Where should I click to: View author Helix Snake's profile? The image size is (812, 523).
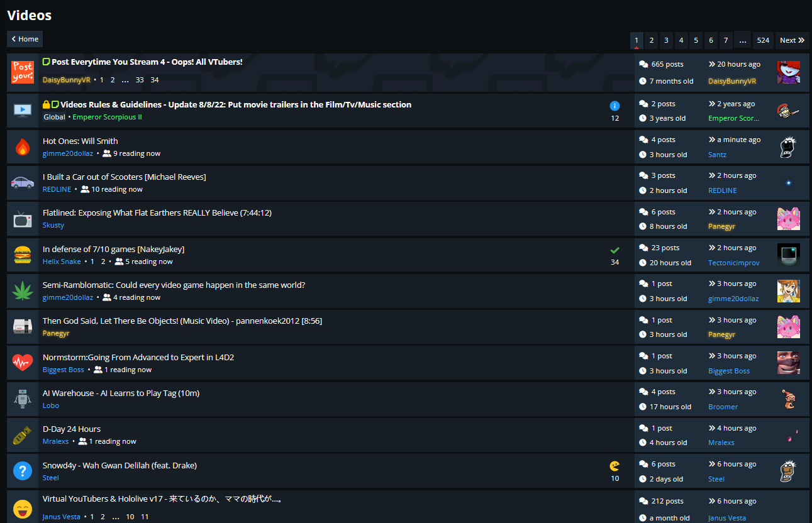point(62,261)
